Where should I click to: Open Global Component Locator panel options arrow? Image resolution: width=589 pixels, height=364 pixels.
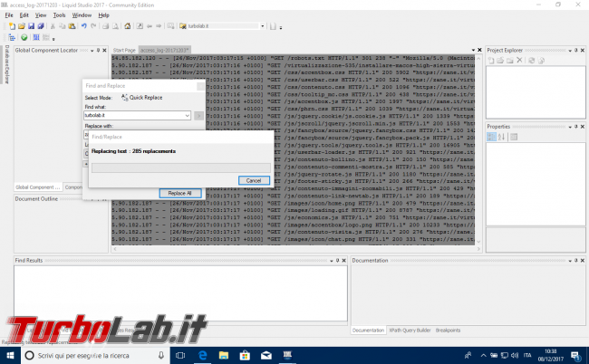92,51
